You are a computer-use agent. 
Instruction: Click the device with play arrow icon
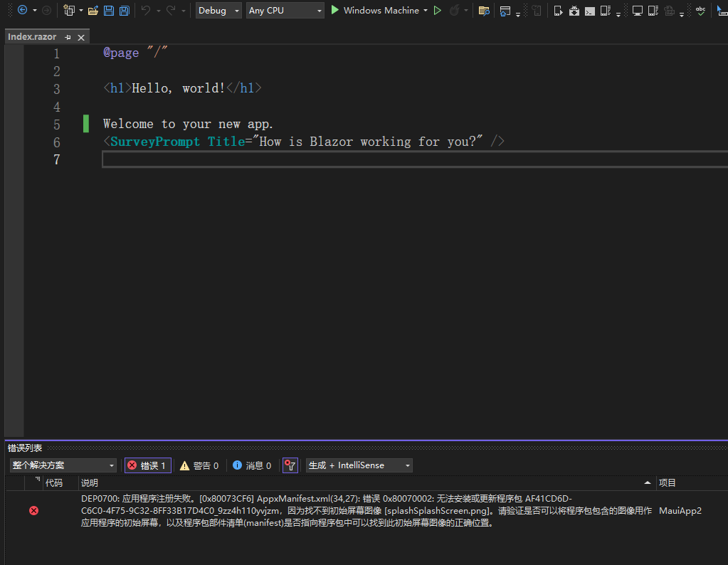point(559,10)
